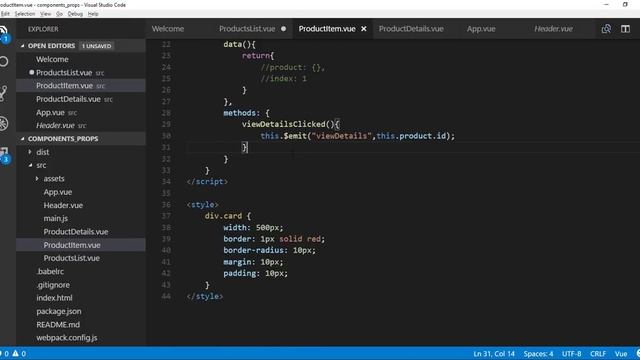This screenshot has height=360, width=640.
Task: Show errors count in status bar
Action: point(4,354)
